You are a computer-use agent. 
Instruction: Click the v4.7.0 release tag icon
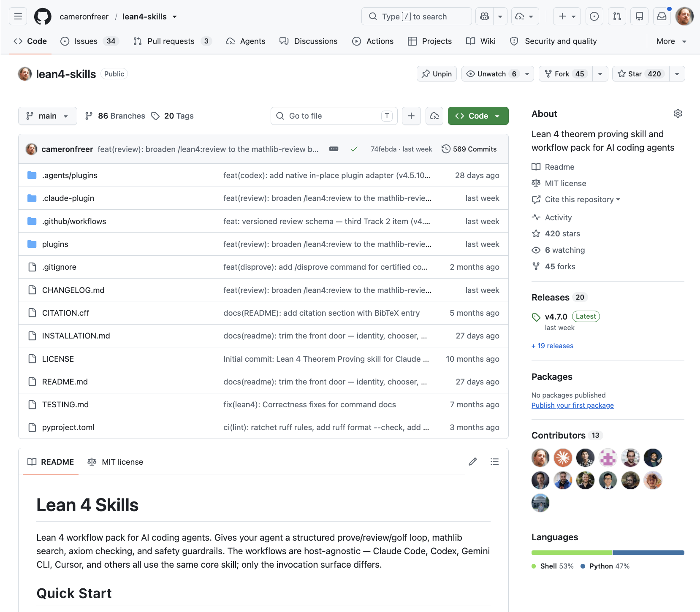(536, 317)
